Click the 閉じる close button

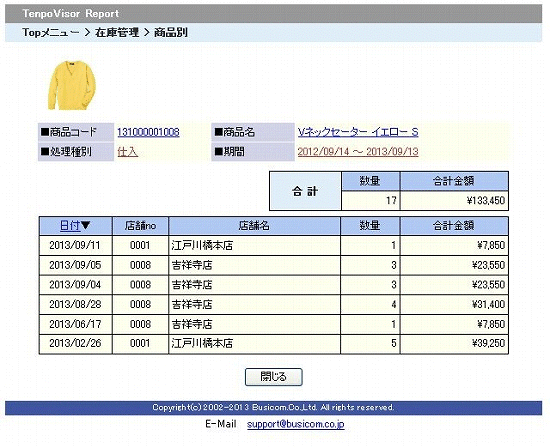(274, 377)
